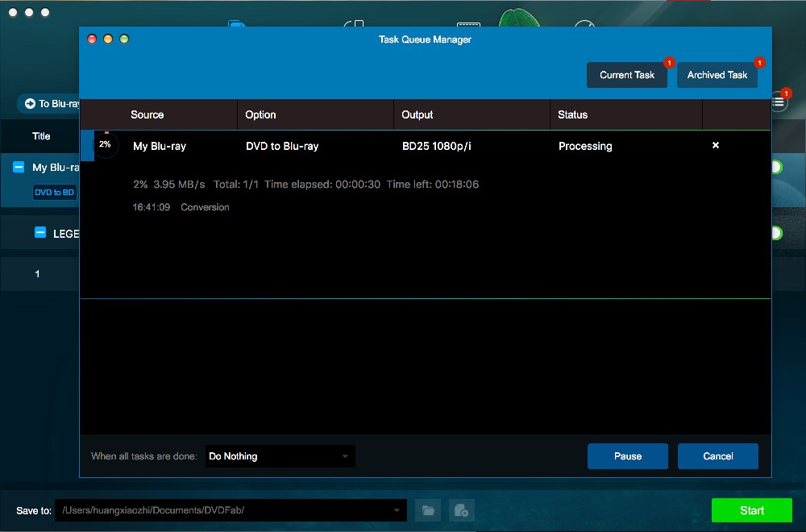Open the task queue list icon in main window

point(779,102)
